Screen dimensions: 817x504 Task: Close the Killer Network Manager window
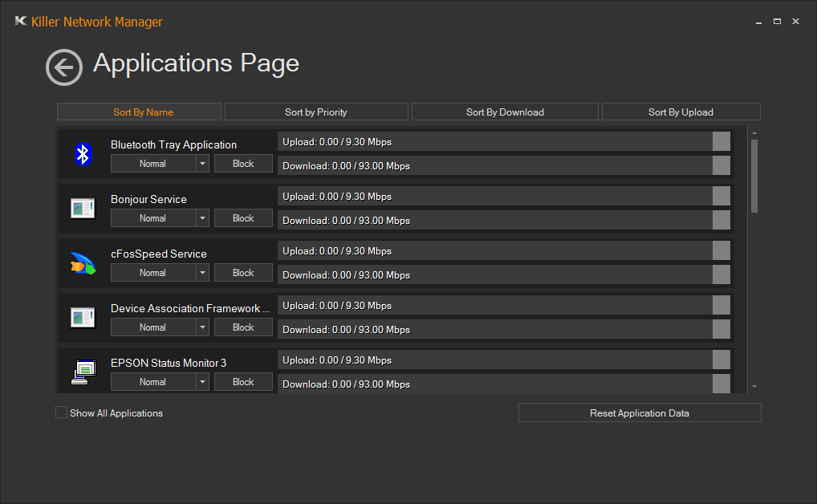coord(795,22)
